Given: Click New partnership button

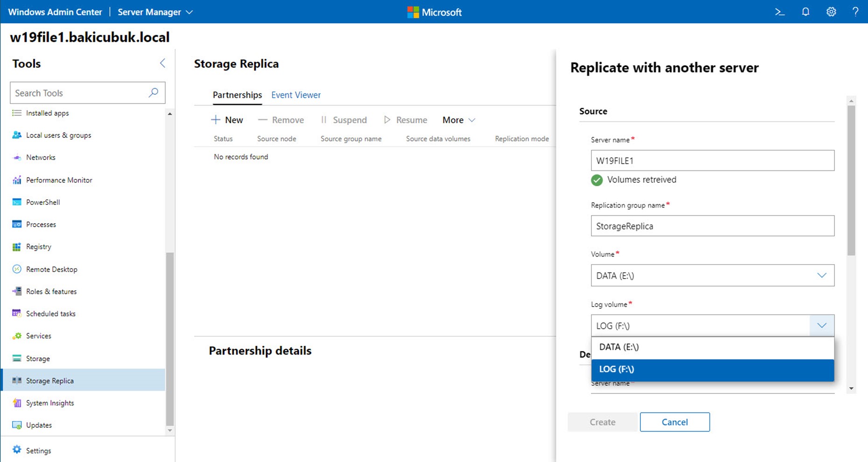Looking at the screenshot, I should pos(227,120).
